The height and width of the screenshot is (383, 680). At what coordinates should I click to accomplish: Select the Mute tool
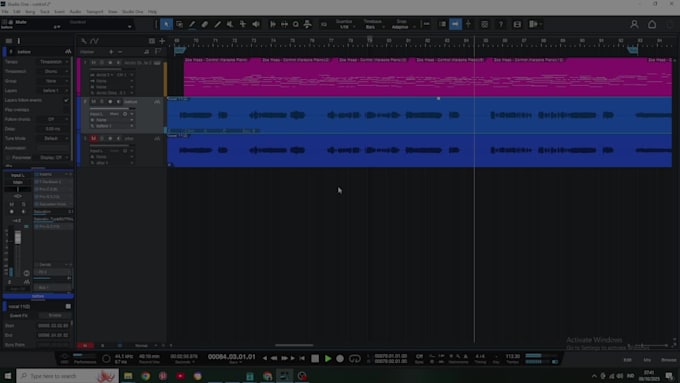pyautogui.click(x=230, y=24)
